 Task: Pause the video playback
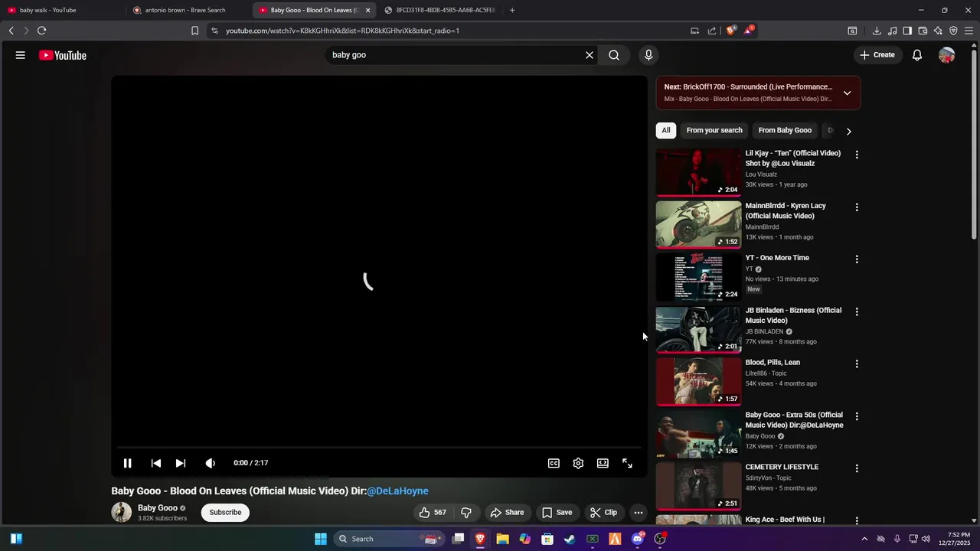tap(128, 463)
